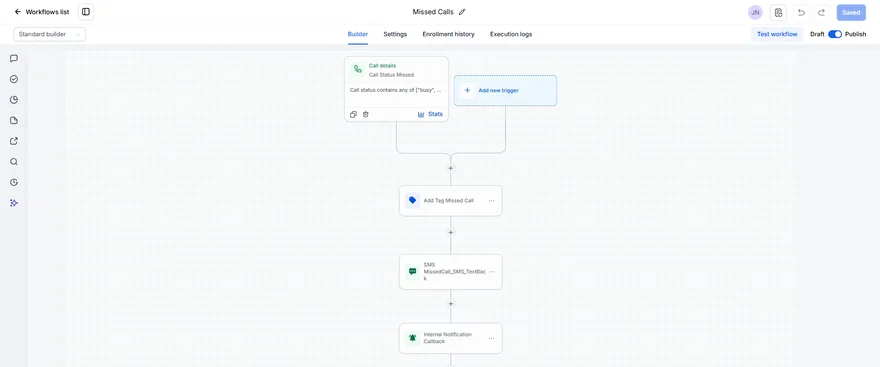Open the search magnifier sidebar icon
880x367 pixels.
point(14,162)
